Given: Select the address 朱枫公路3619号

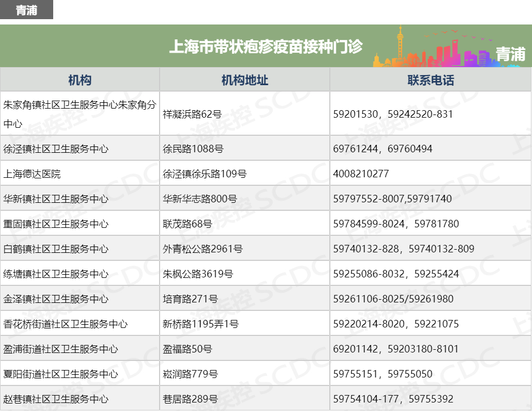Looking at the screenshot, I should click(x=198, y=274).
